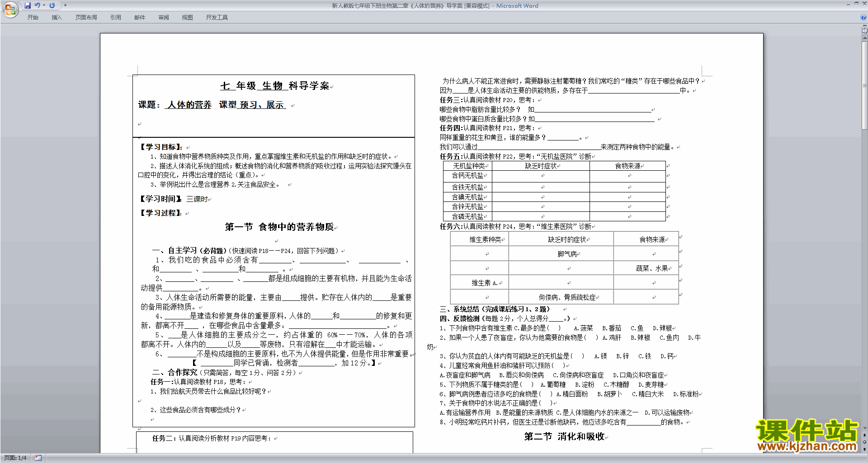Click the 二、合作探究 heading

175,373
